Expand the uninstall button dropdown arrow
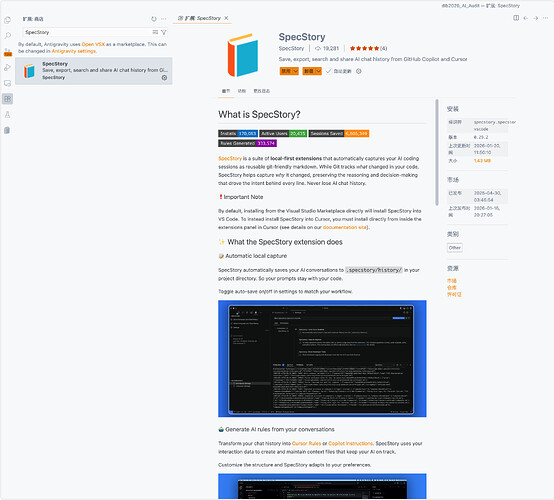 point(318,71)
